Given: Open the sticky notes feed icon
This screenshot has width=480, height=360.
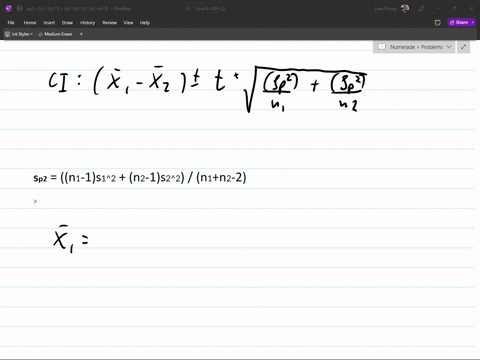Looking at the screenshot, I should 438,23.
